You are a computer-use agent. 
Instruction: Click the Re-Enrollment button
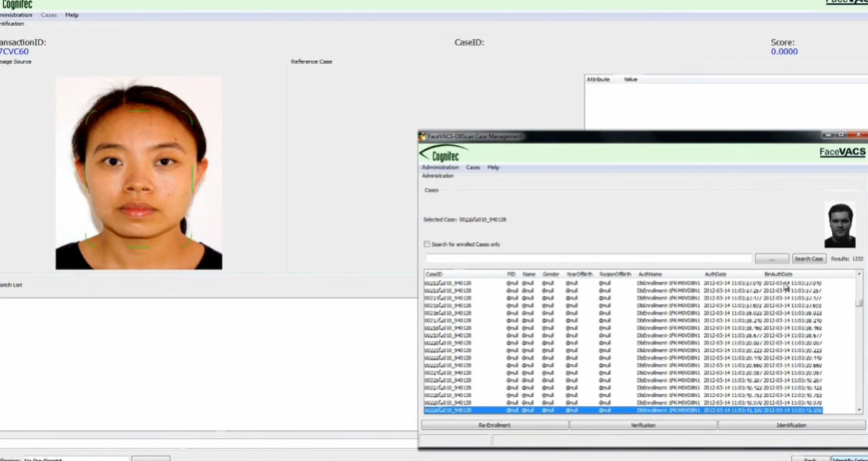point(494,424)
